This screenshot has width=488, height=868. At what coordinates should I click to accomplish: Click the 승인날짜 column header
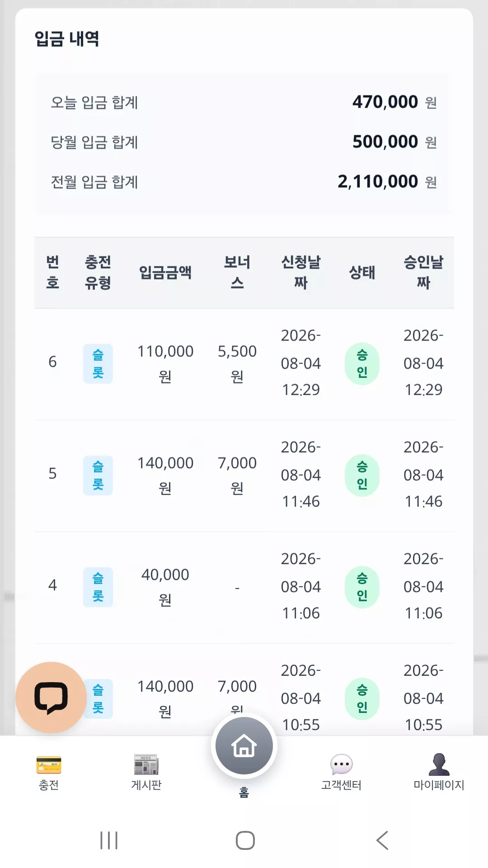pos(423,272)
